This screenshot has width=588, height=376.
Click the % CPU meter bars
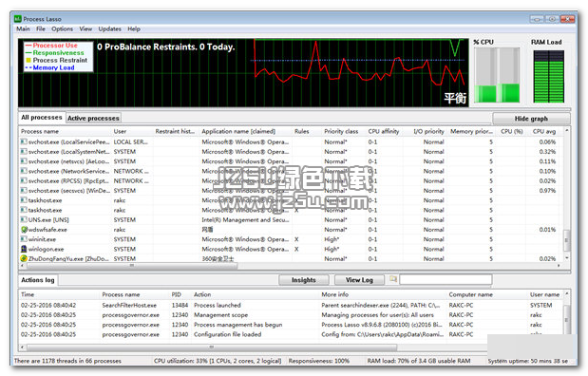497,75
